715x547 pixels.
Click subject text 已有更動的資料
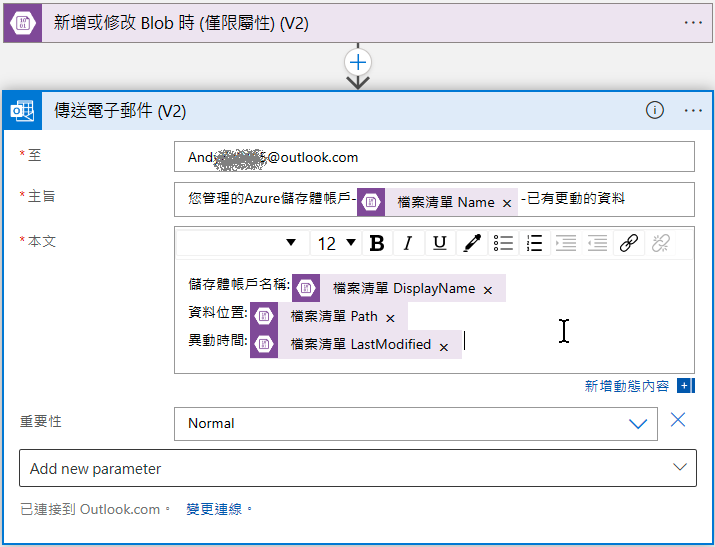click(x=575, y=198)
